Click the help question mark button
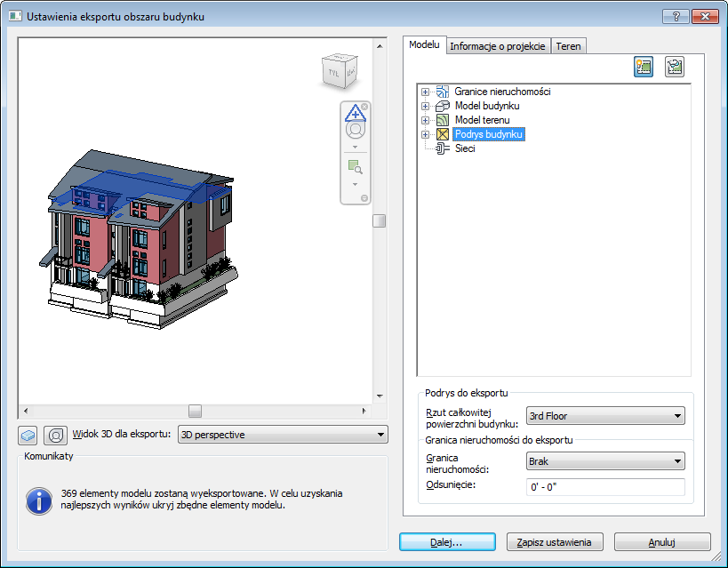 coord(676,17)
